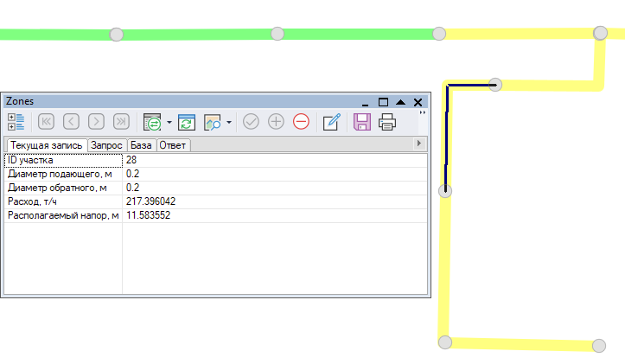Jump to the last record
Screen dimensions: 625x364
[121, 122]
